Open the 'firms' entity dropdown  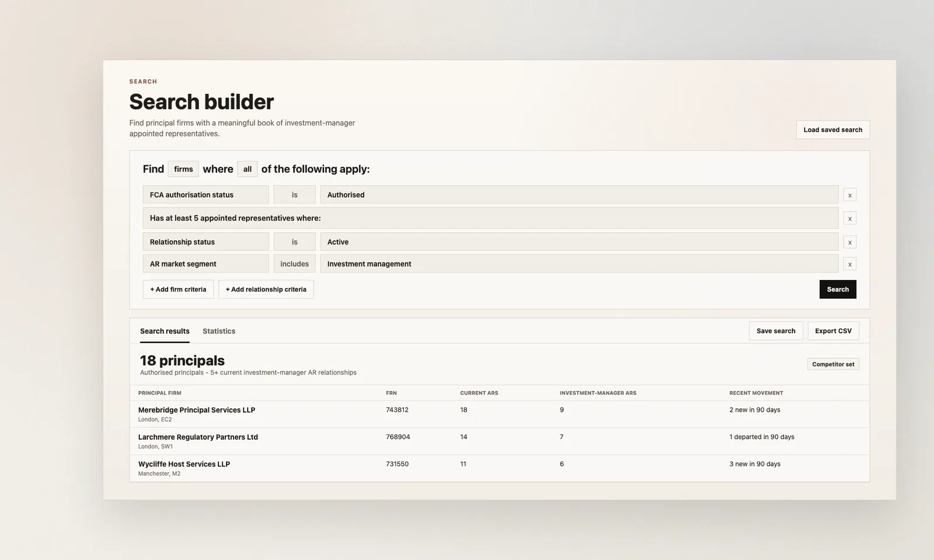[183, 169]
